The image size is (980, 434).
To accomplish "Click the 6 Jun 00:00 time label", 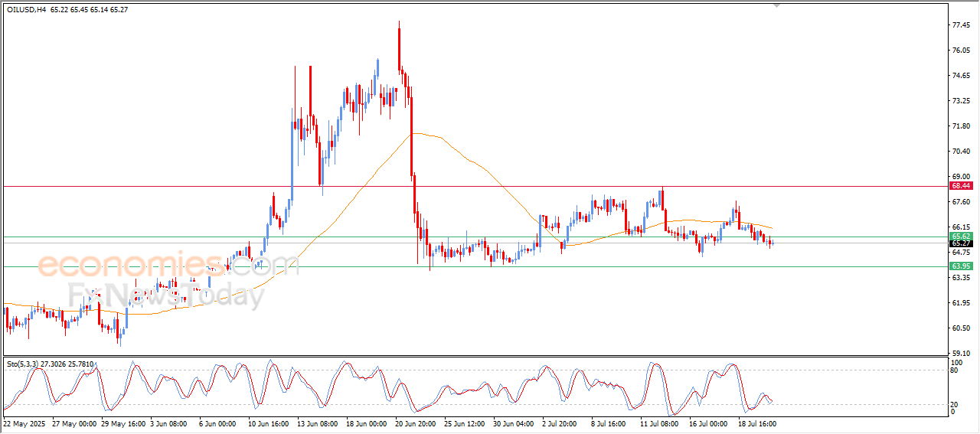I will click(x=218, y=423).
